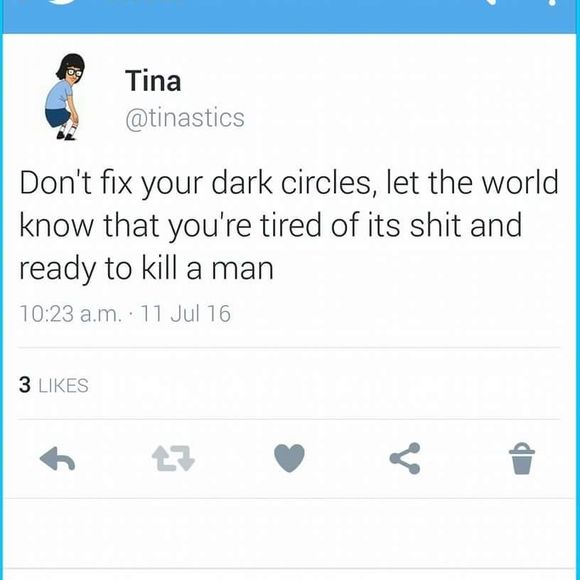View who liked via 3 LIKES
Image resolution: width=580 pixels, height=580 pixels.
(54, 385)
